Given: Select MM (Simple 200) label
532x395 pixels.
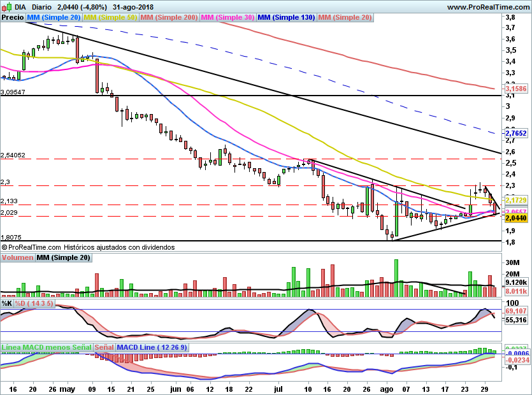Looking at the screenshot, I should (169, 17).
